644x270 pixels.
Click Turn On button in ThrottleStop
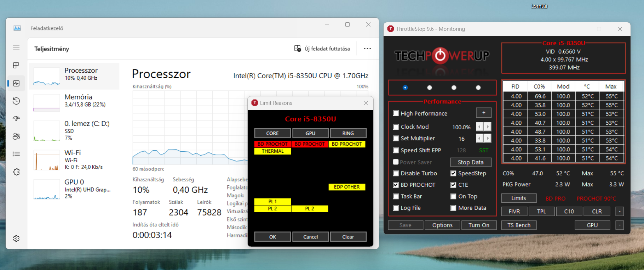coord(479,225)
